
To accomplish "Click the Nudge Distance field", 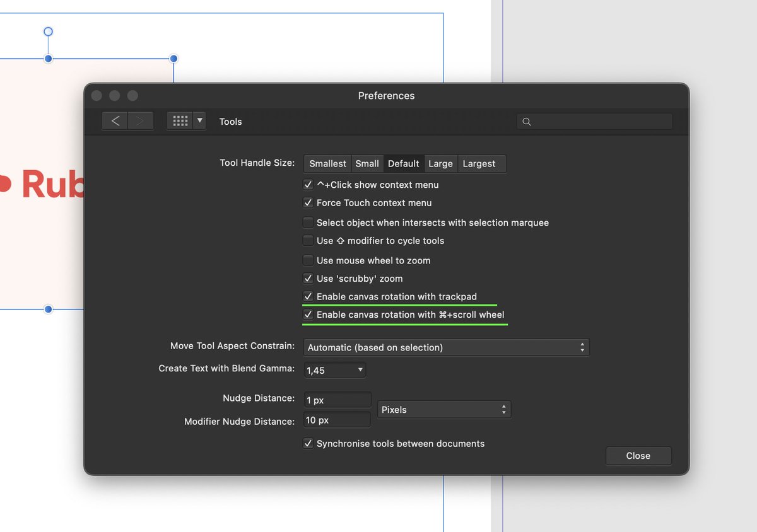I will coord(337,400).
